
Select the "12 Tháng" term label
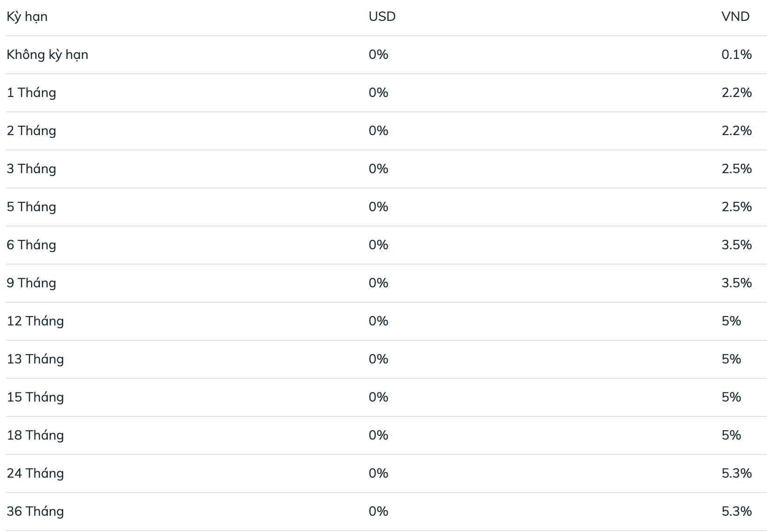tap(35, 321)
